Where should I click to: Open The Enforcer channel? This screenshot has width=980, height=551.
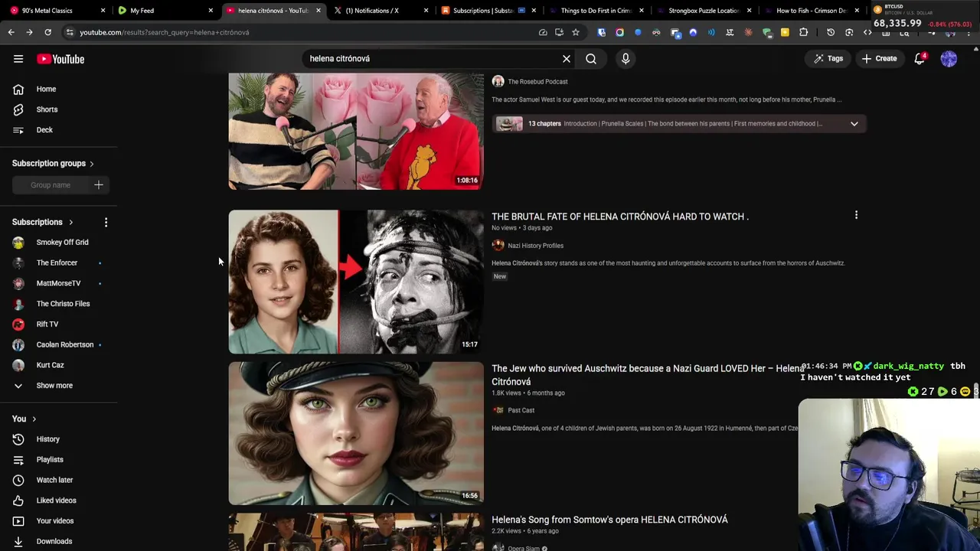point(58,262)
